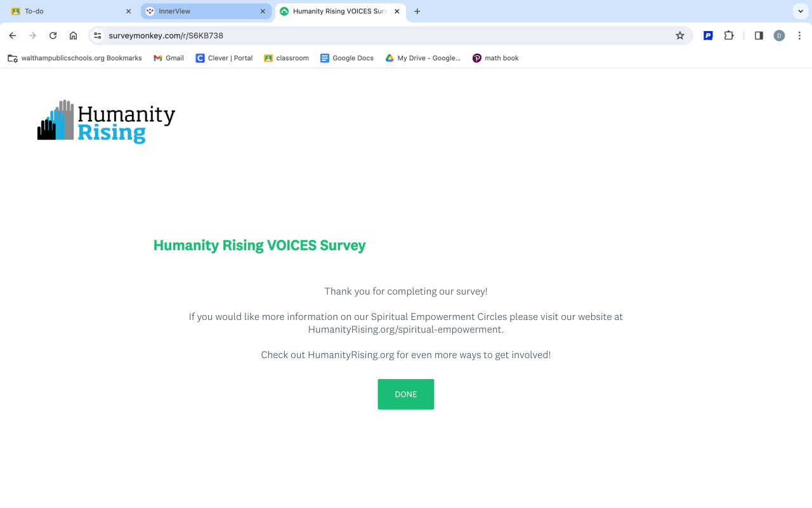
Task: Click the green DONE button
Action: (406, 394)
